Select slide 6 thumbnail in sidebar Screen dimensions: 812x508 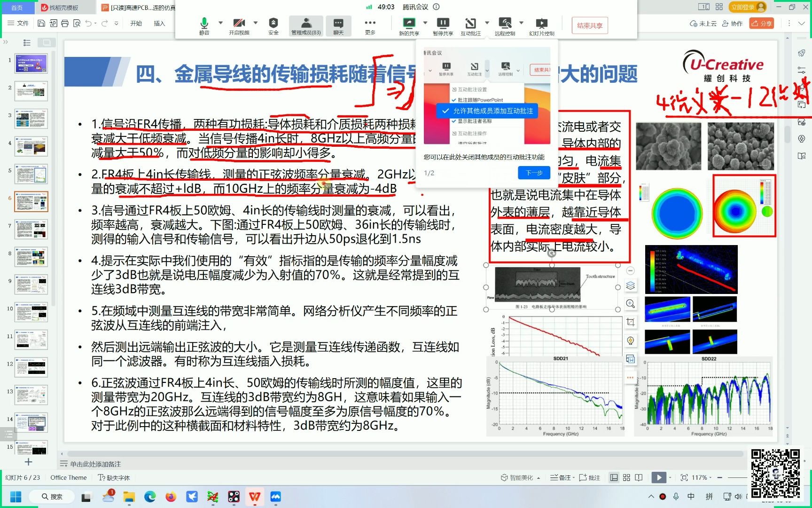tap(31, 201)
